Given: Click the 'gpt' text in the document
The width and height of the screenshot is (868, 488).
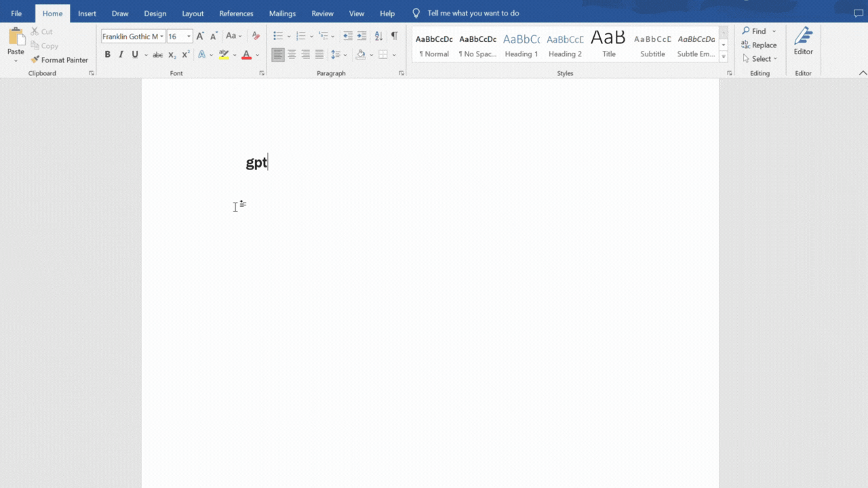Looking at the screenshot, I should click(257, 163).
